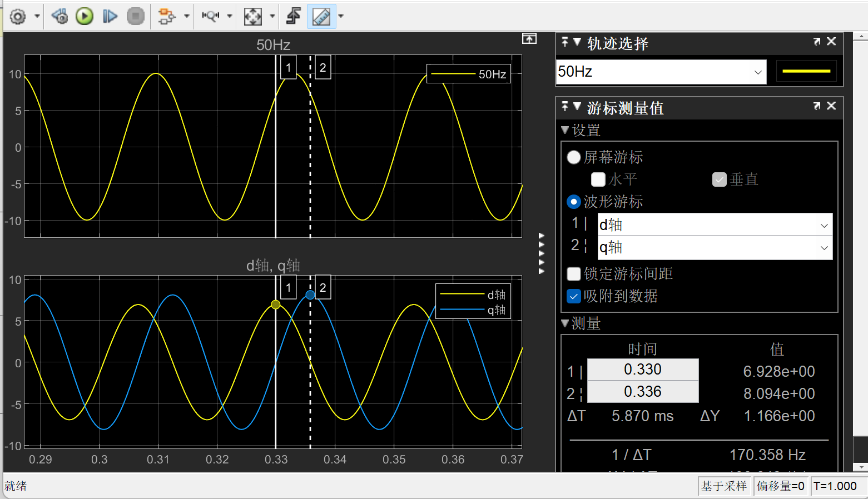Click the q轴 legend entry
Image resolution: width=868 pixels, height=499 pixels.
473,310
